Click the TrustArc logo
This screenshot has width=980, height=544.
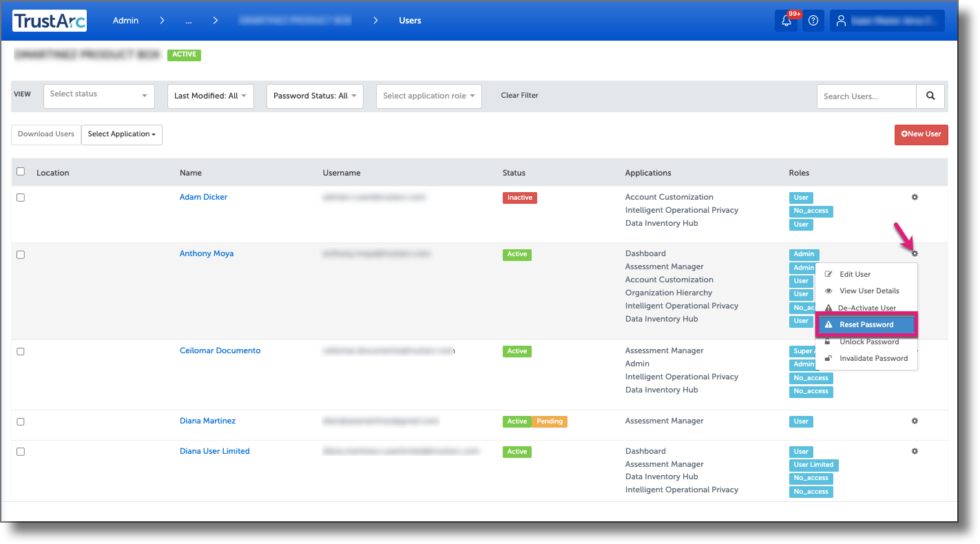pos(49,21)
